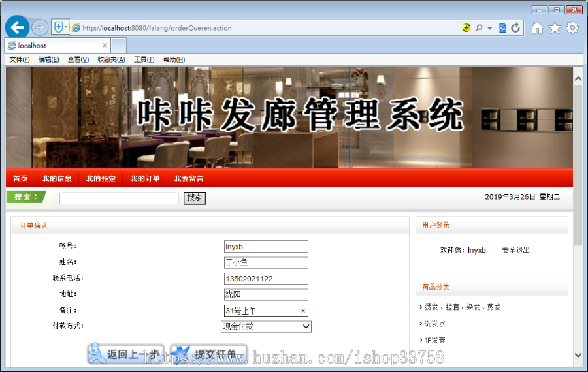Image resolution: width=588 pixels, height=372 pixels.
Task: Open the 帮助(H) menu
Action: pyautogui.click(x=174, y=59)
